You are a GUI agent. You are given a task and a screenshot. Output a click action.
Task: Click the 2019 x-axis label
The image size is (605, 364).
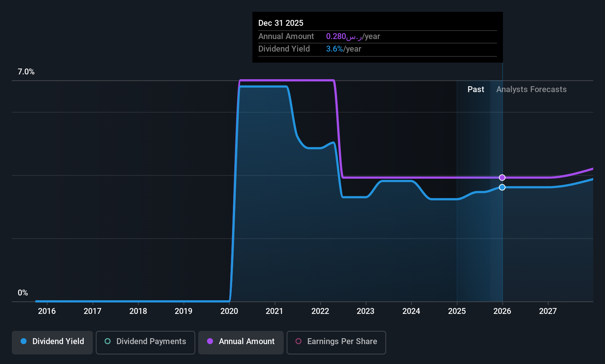point(183,311)
